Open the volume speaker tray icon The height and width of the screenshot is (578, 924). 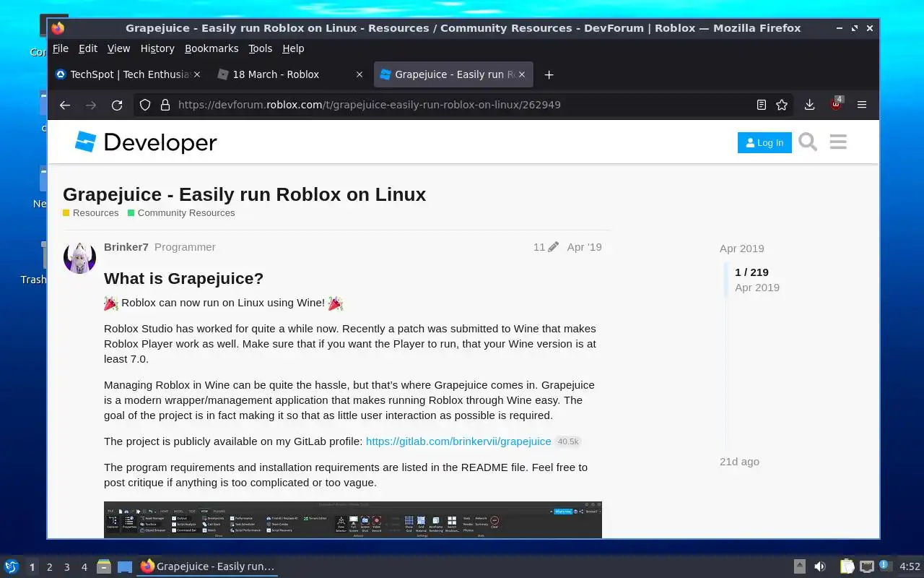point(820,566)
